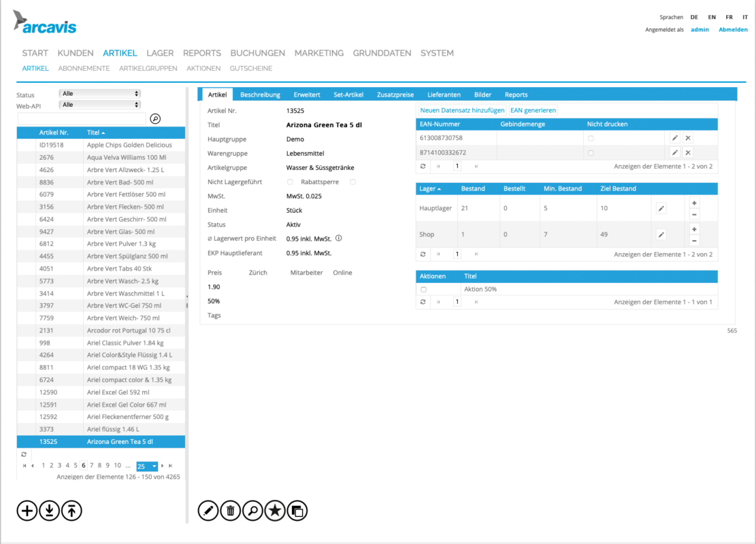Select Ariel flüssig 1.46 L row
This screenshot has width=756, height=544.
(x=101, y=429)
